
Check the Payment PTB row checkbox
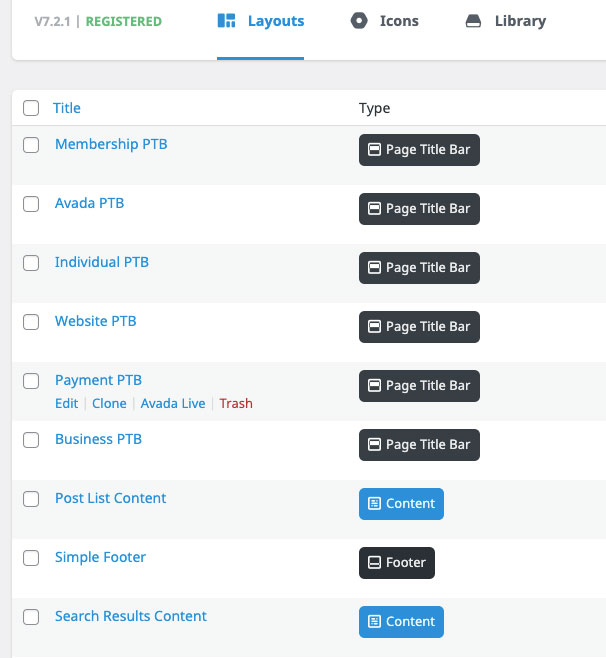tap(31, 381)
